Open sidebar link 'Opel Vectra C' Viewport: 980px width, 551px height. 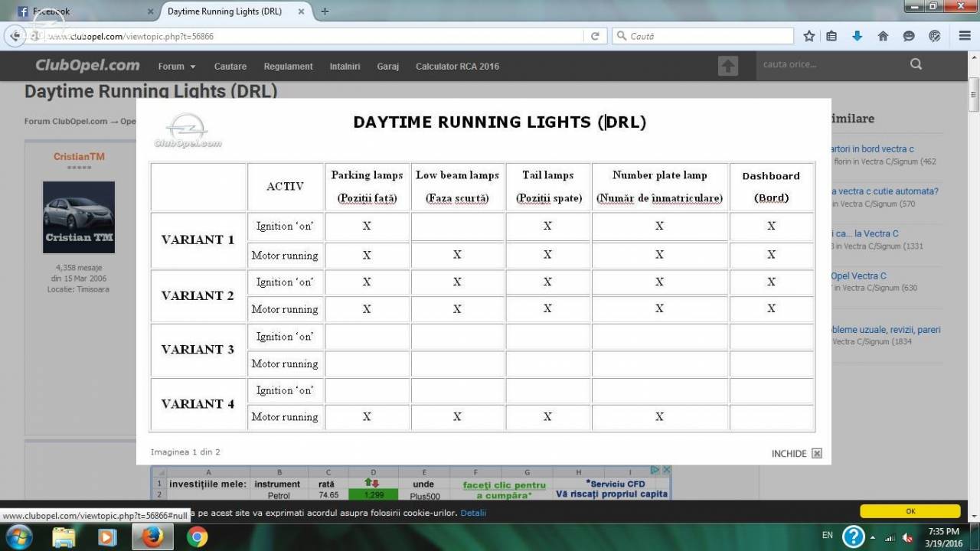point(859,276)
